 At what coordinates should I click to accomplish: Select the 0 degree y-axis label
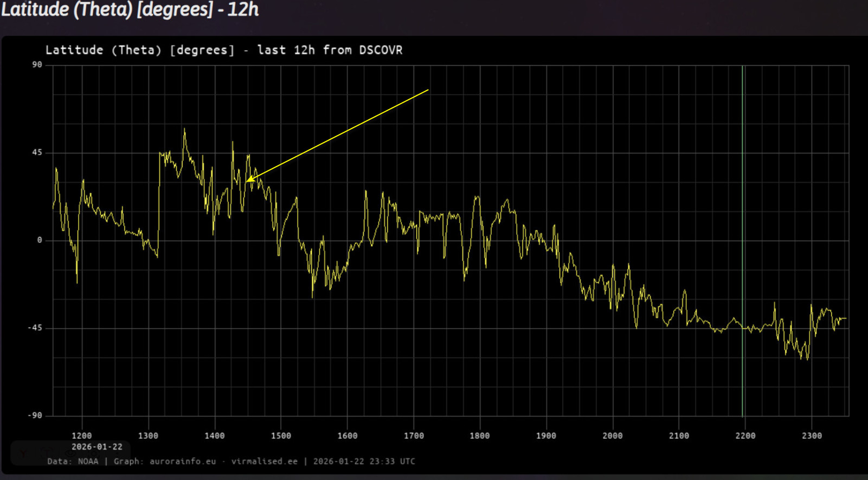pyautogui.click(x=39, y=240)
